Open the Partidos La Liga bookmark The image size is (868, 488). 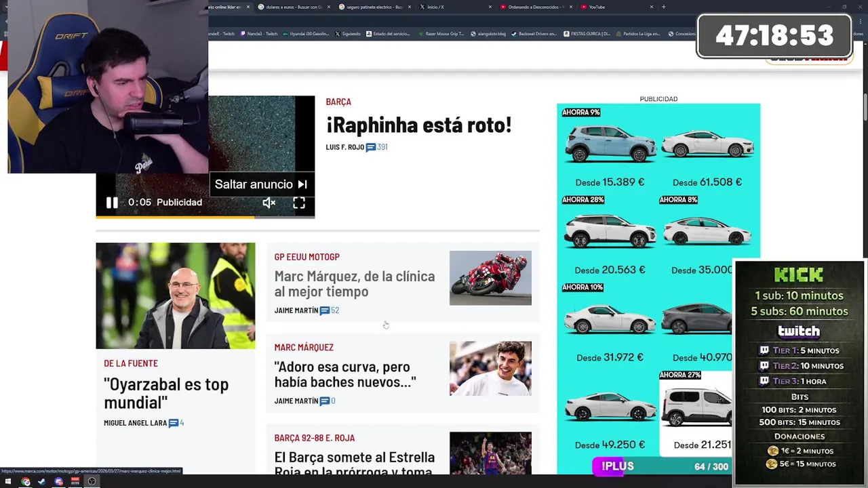638,33
